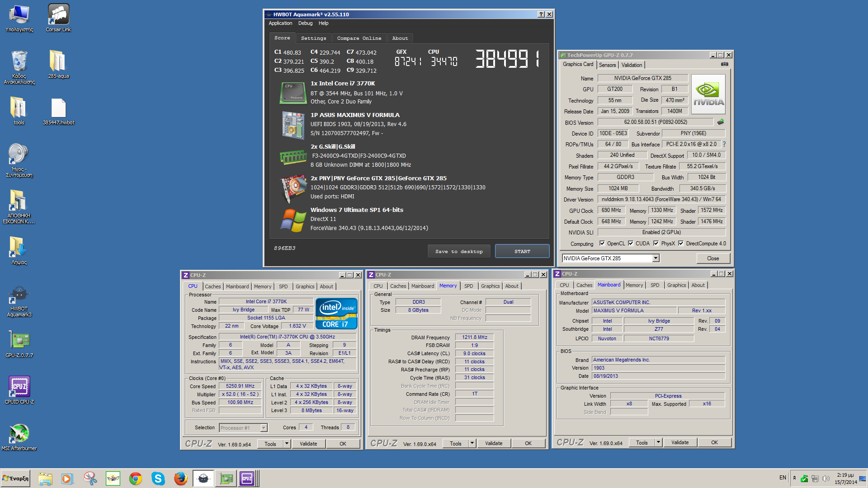The height and width of the screenshot is (488, 868).
Task: Open the Sensors tab in GPU-Z
Action: [x=607, y=65]
